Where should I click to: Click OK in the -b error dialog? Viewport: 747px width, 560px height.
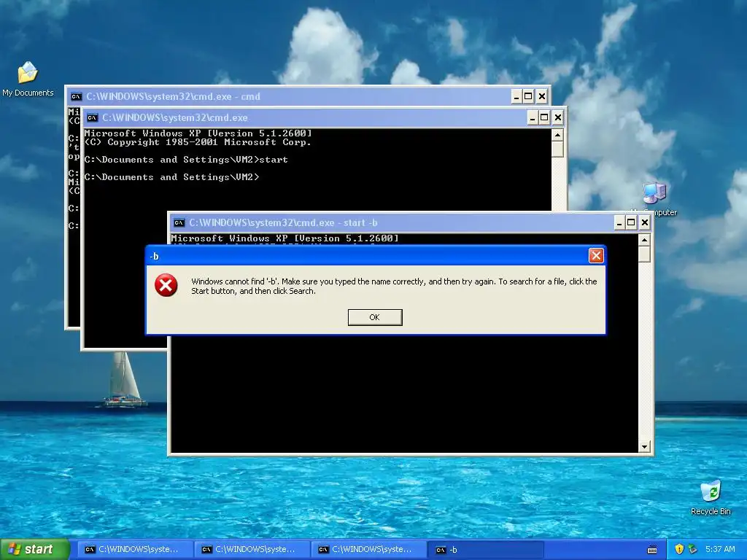click(x=375, y=317)
